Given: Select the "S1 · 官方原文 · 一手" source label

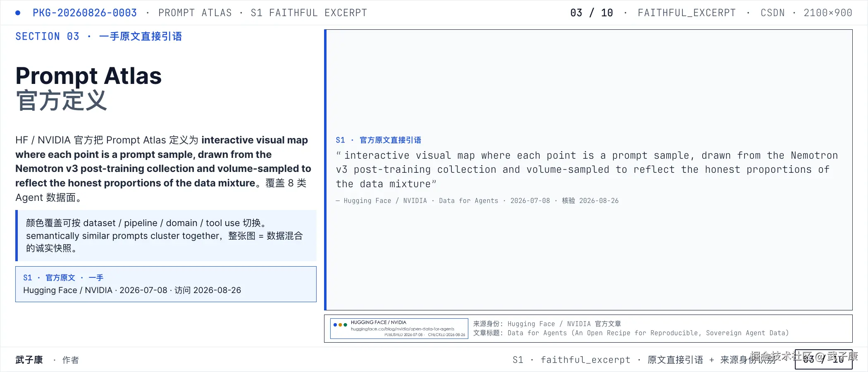Looking at the screenshot, I should 63,278.
